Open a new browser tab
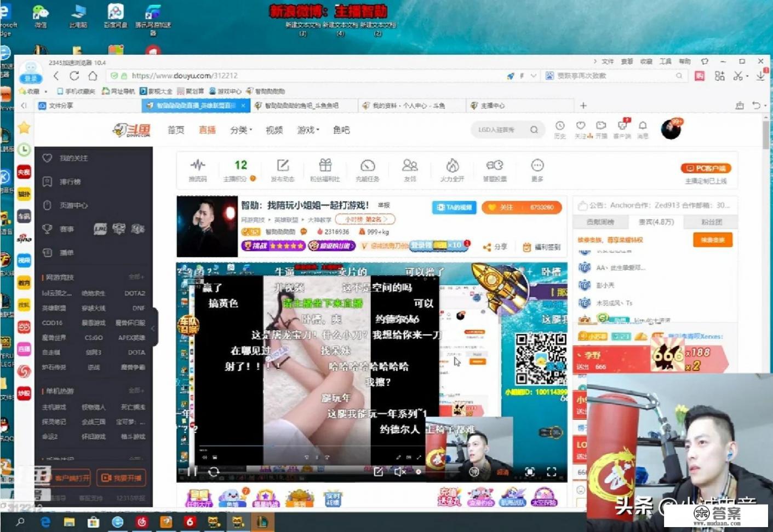The image size is (773, 532). coord(583,106)
